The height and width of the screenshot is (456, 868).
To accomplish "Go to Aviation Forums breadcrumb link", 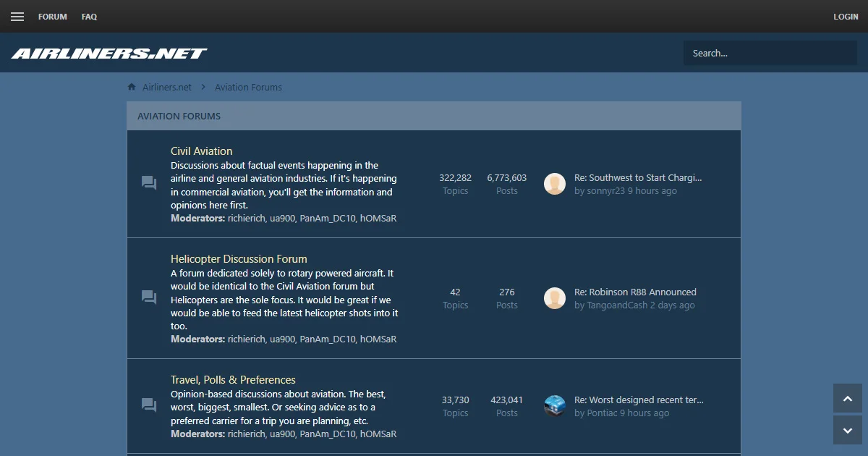I will point(248,87).
